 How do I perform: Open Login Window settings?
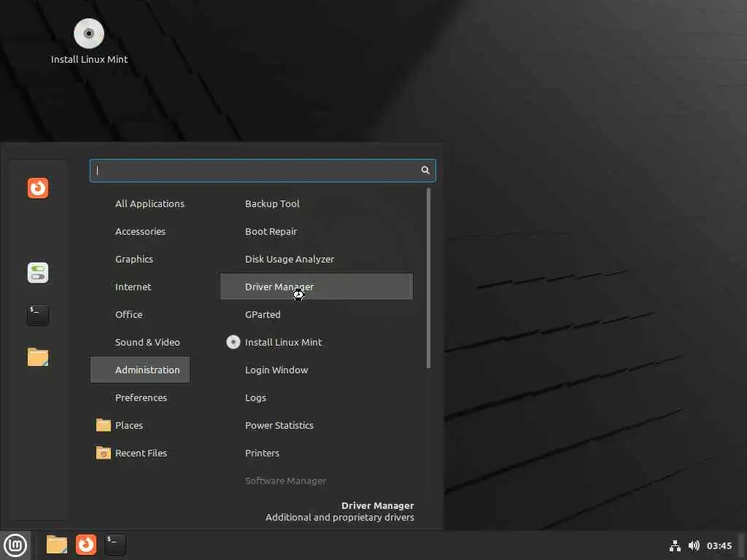317,370
